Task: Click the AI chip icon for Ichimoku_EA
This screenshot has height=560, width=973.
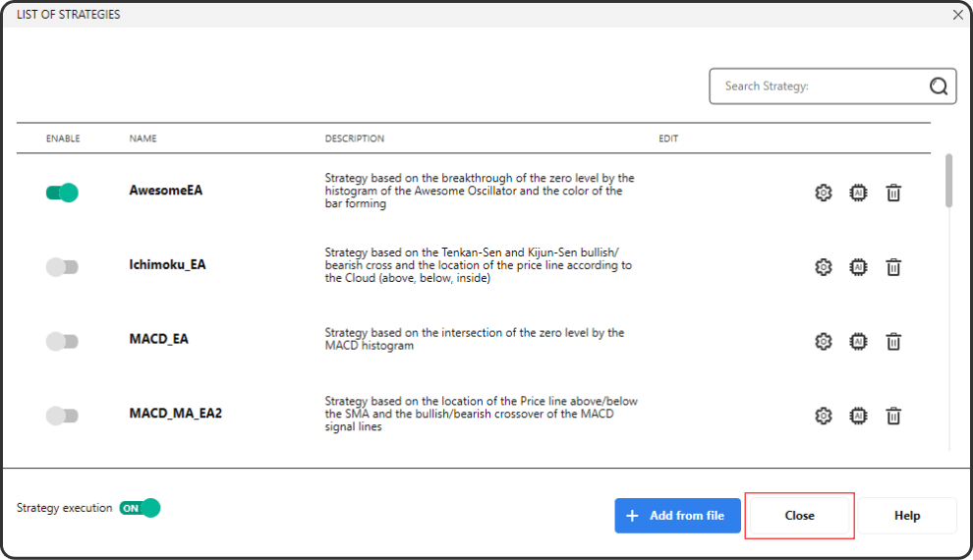Action: click(x=858, y=267)
